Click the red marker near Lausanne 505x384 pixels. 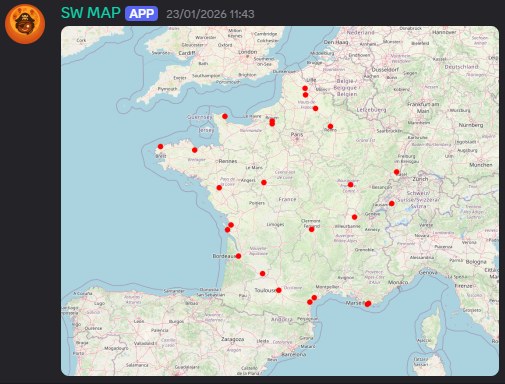click(x=392, y=203)
